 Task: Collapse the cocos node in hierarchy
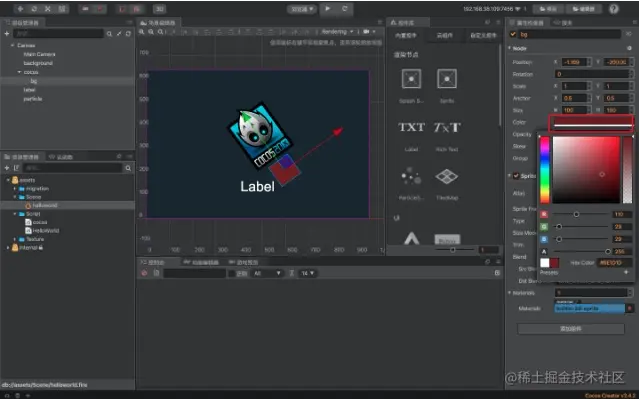[19, 72]
